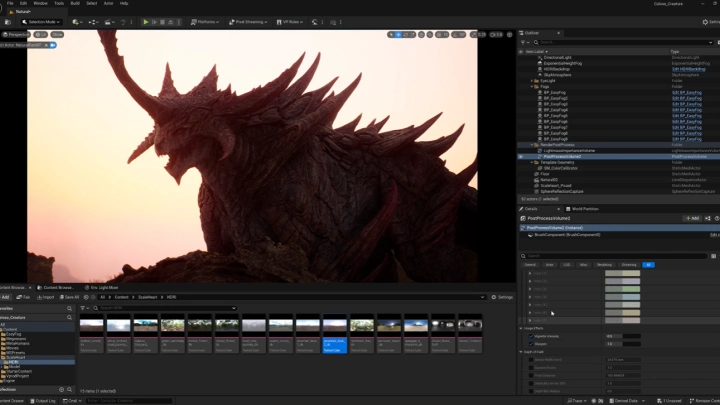
Task: Open the Blueprints toolbar icon menu
Action: (x=93, y=22)
